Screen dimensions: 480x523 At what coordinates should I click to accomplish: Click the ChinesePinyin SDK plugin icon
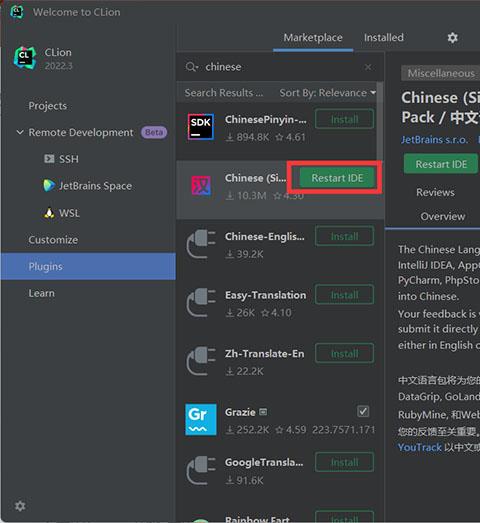(x=201, y=127)
